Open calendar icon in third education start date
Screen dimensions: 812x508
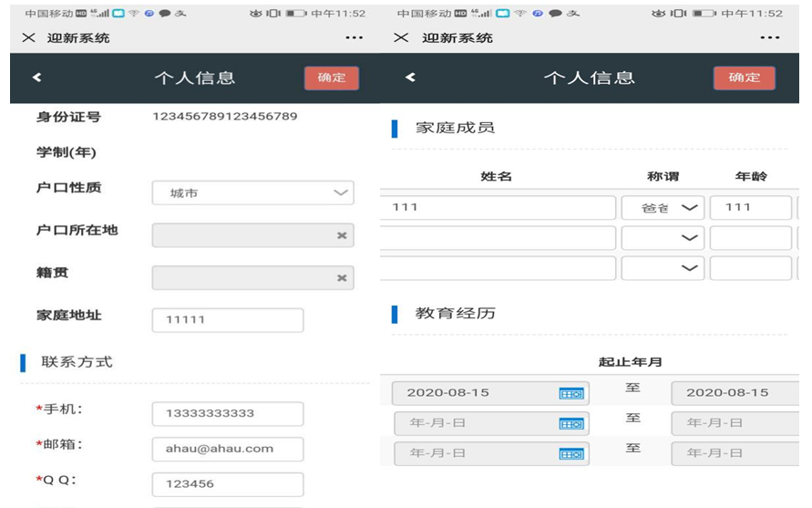(570, 453)
